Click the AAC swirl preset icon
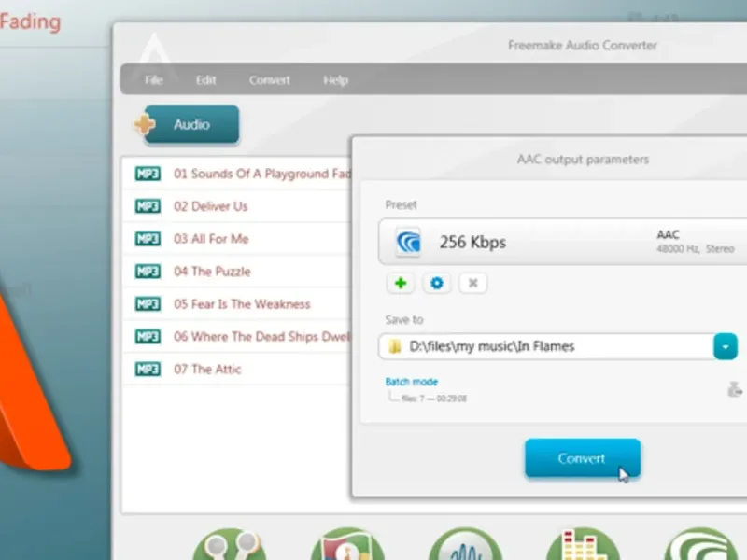 tap(409, 242)
